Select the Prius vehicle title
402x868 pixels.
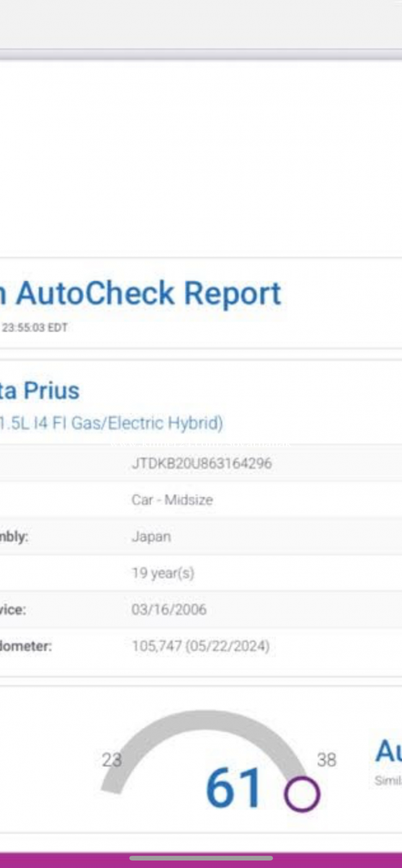(x=41, y=391)
